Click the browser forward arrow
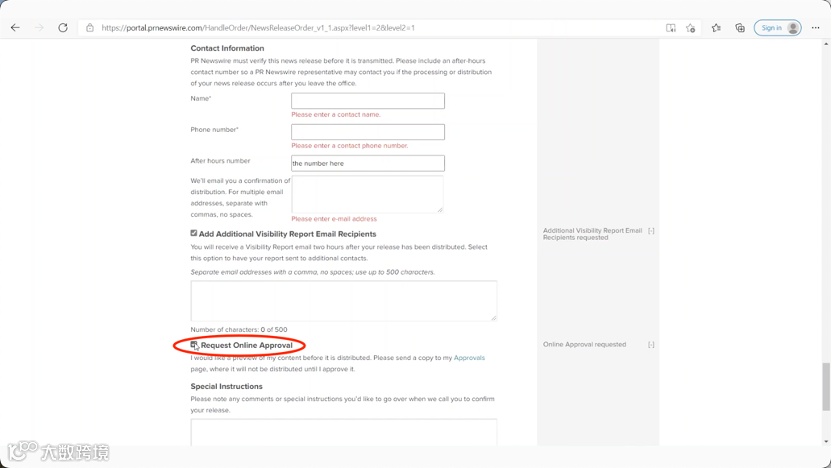 [x=39, y=28]
